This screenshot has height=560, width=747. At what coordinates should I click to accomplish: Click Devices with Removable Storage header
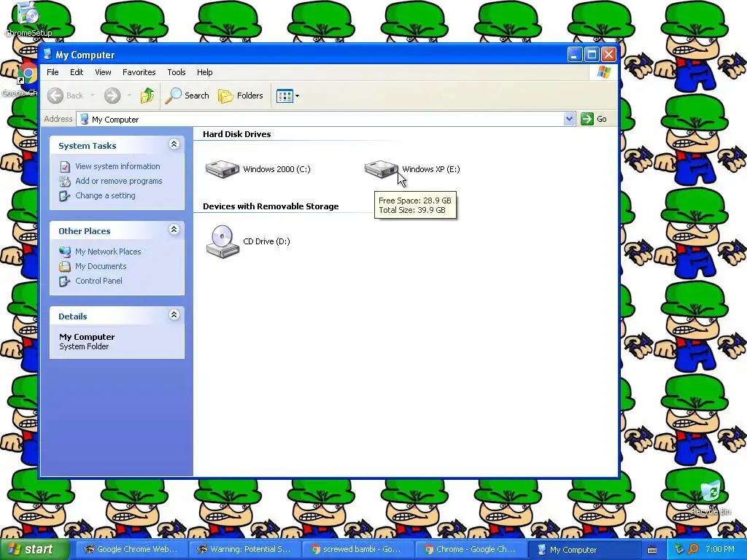click(271, 206)
